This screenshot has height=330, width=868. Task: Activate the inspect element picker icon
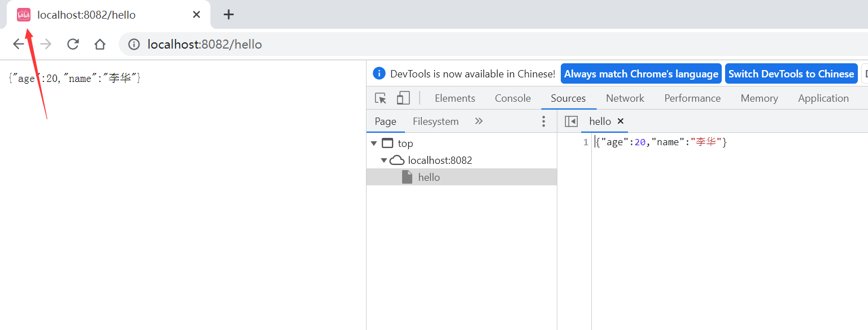(x=381, y=98)
